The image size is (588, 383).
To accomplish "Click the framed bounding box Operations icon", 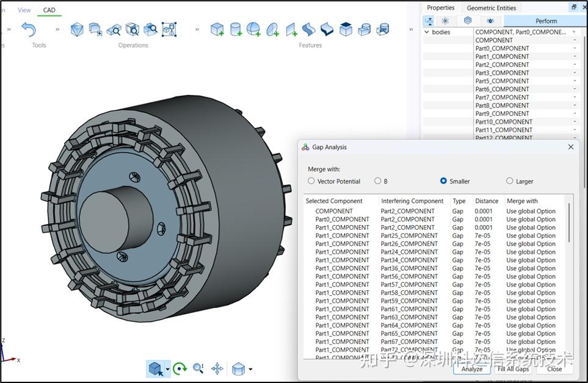I will tap(169, 29).
